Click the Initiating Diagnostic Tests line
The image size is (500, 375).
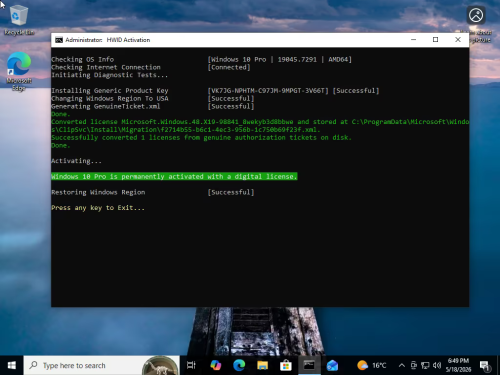(x=110, y=75)
